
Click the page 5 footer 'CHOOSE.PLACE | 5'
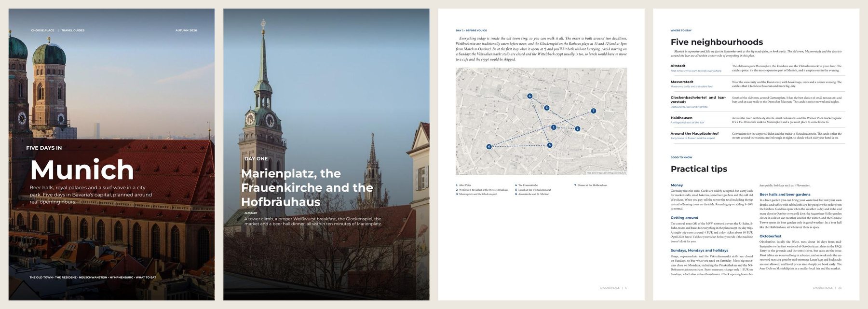[613, 288]
